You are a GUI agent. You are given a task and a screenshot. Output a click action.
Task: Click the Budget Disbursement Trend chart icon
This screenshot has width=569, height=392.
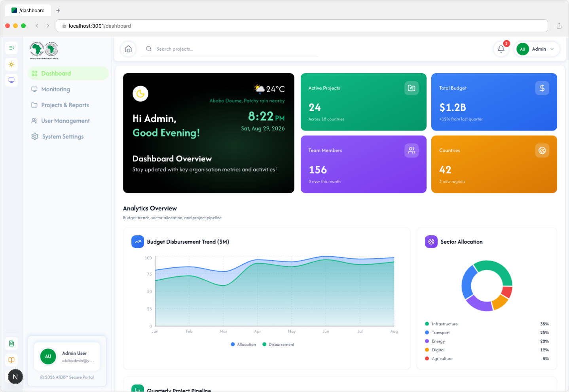[x=138, y=242]
